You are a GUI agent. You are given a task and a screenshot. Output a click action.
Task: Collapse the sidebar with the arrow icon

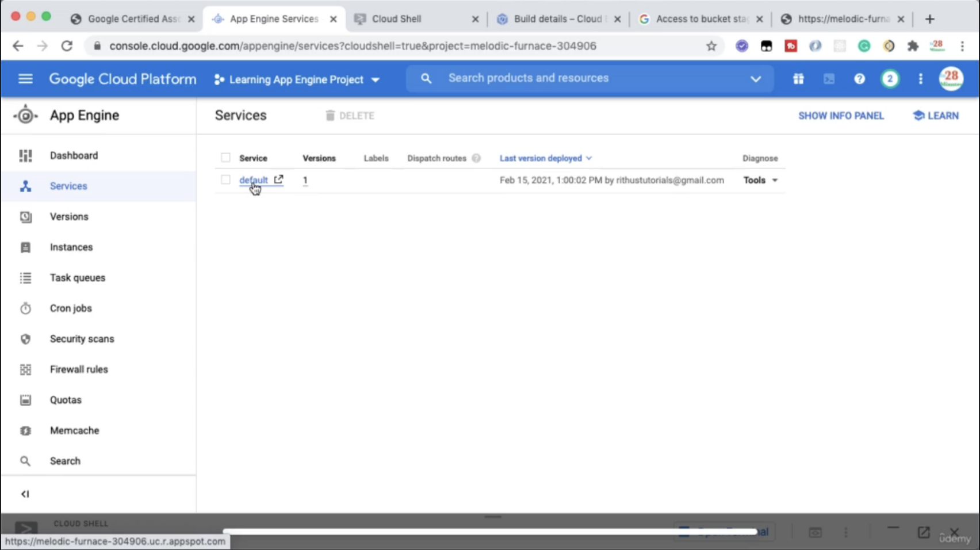point(25,494)
